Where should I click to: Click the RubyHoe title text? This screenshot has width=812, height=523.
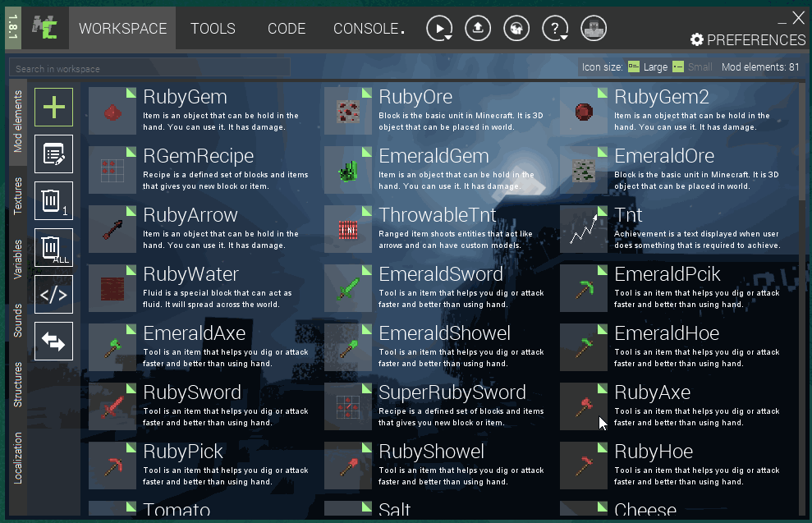(653, 451)
